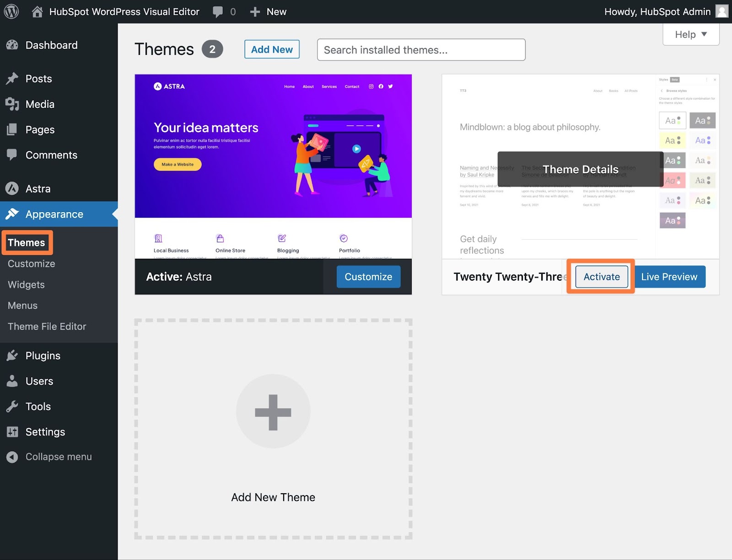Viewport: 732px width, 560px height.
Task: Open the WordPress logo menu
Action: (x=11, y=11)
